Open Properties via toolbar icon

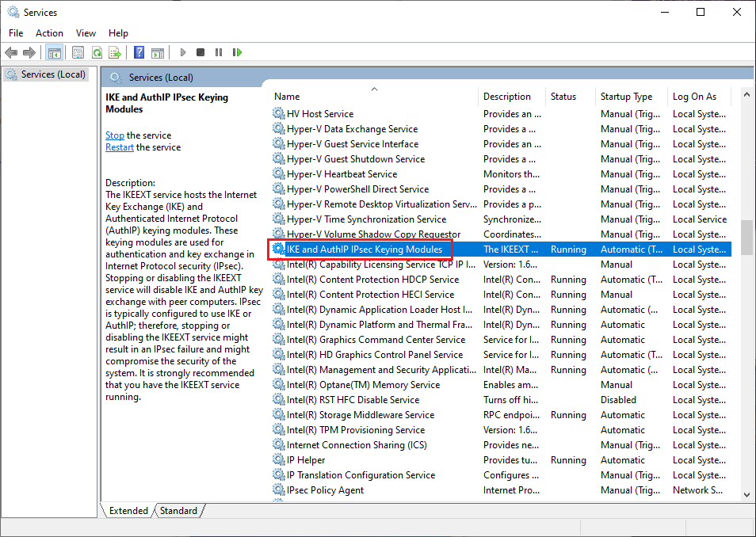click(78, 52)
